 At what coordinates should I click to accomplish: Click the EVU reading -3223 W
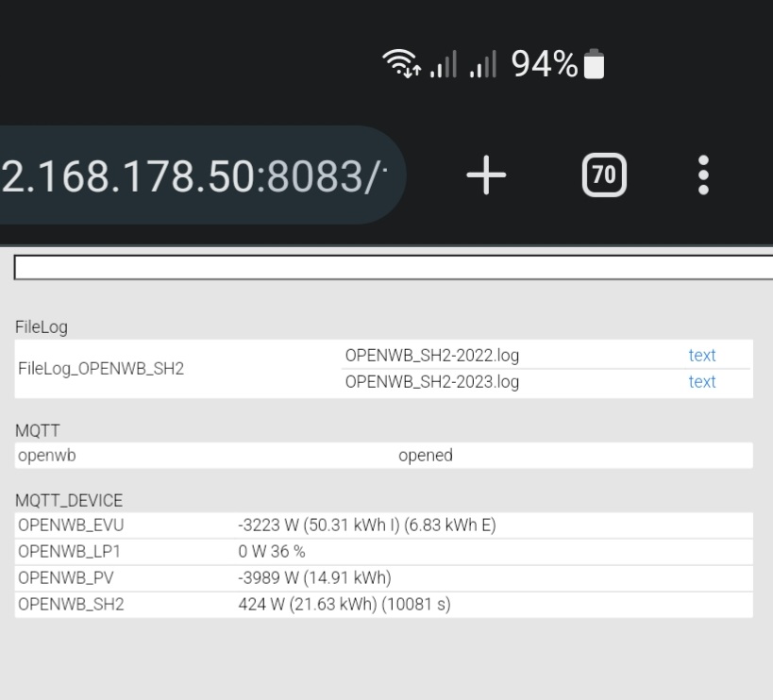(367, 525)
